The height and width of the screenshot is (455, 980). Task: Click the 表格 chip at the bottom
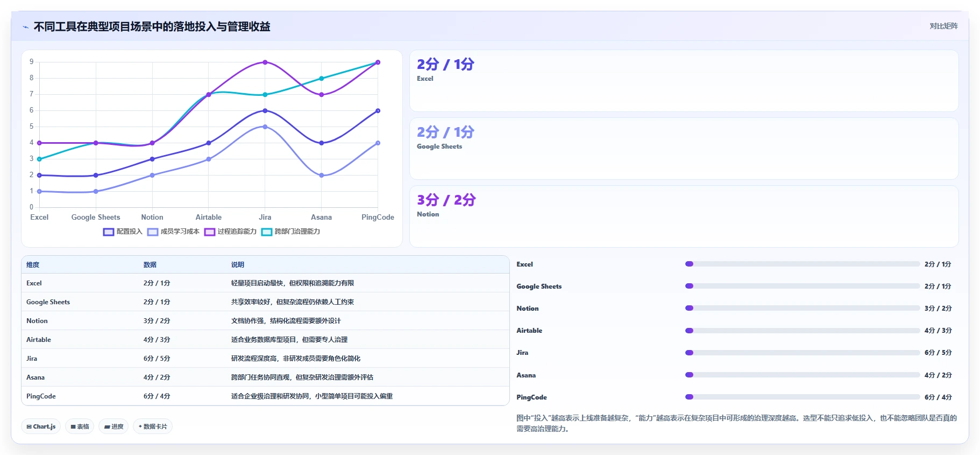click(x=80, y=426)
